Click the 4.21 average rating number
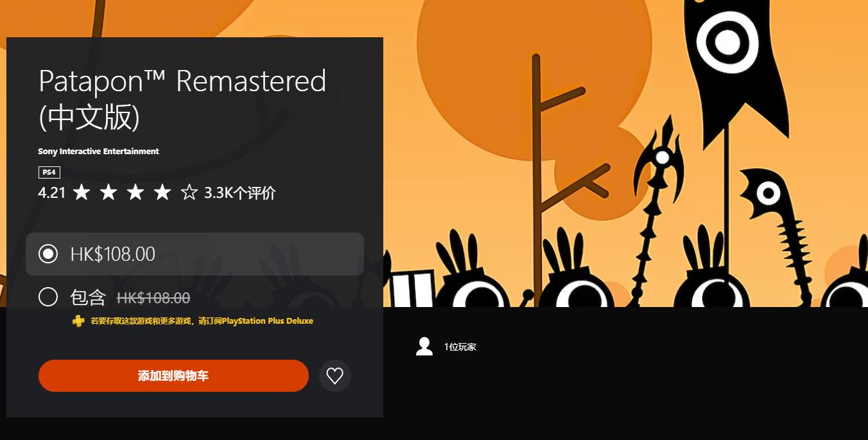The image size is (868, 440). pyautogui.click(x=52, y=193)
